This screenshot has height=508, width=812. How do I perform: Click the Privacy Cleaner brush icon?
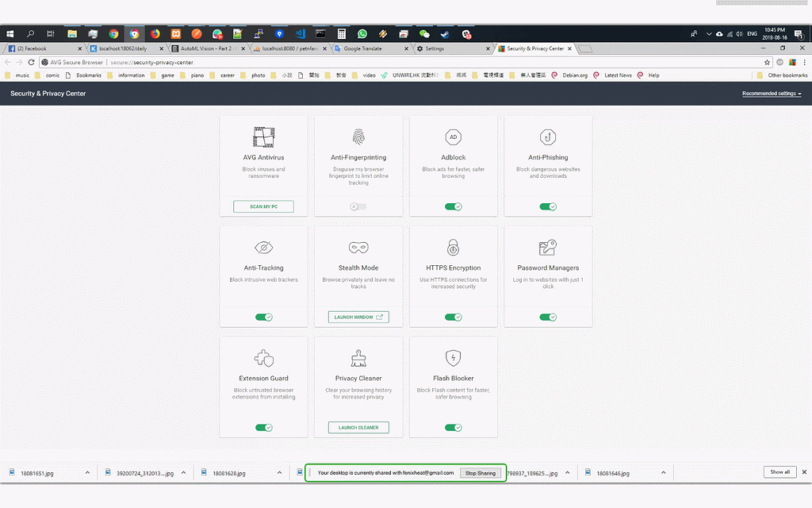(358, 357)
